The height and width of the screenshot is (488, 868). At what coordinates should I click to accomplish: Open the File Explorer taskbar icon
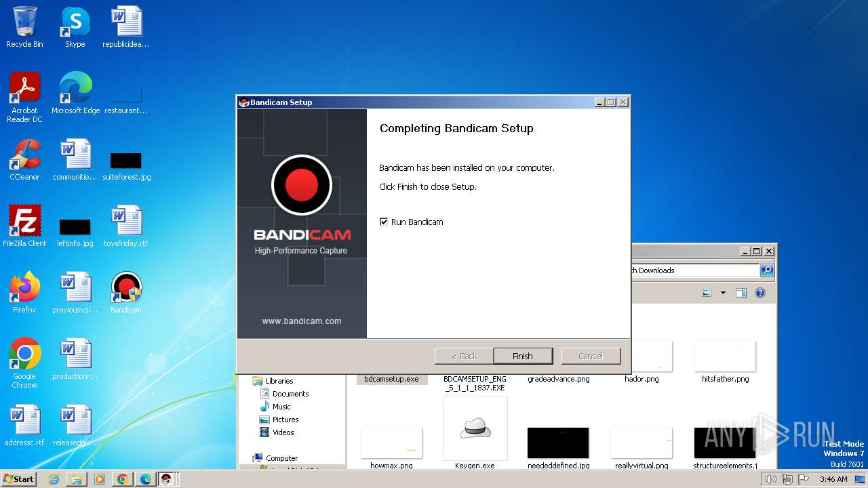pos(77,479)
